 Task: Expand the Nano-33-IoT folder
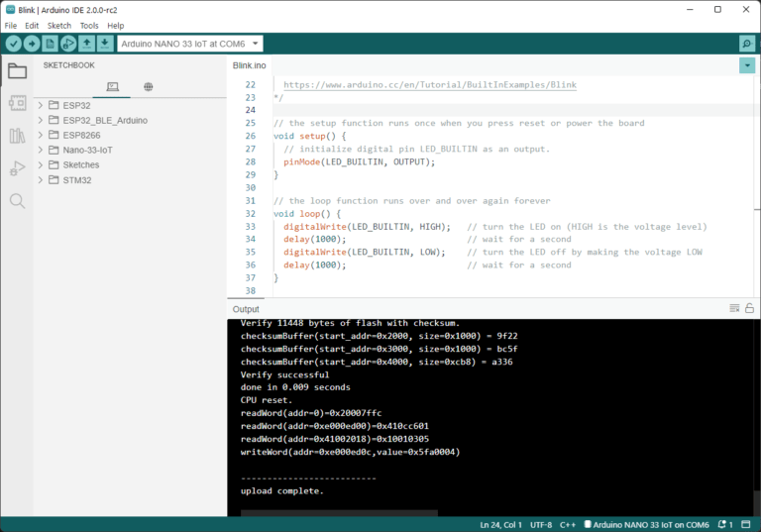[x=41, y=150]
